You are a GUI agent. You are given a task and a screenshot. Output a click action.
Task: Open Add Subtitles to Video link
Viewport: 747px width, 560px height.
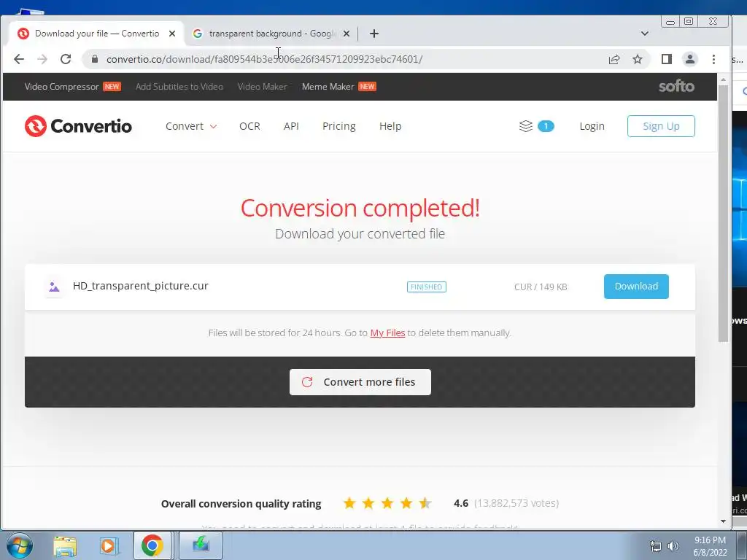pos(179,87)
